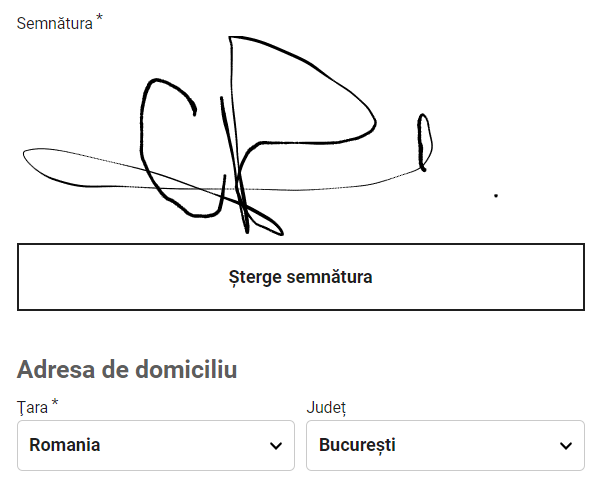Click the narrow oval loop at signature's right end
Image resolution: width=606 pixels, height=488 pixels.
click(424, 143)
